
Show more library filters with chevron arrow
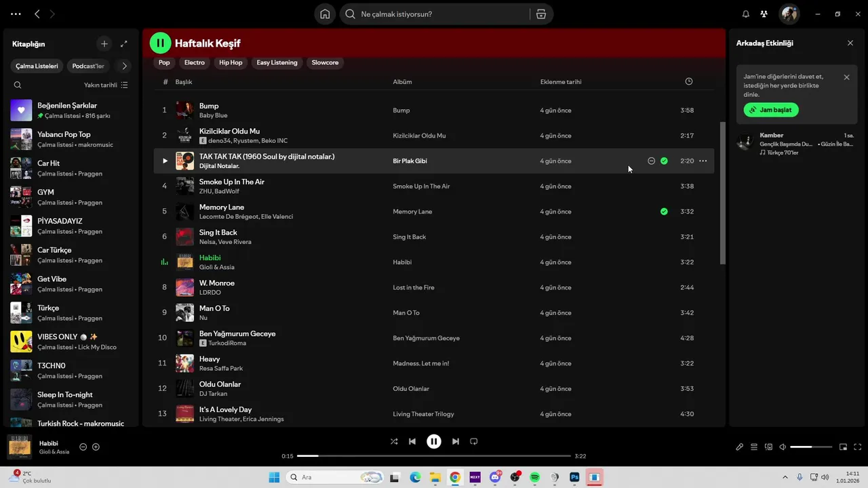click(123, 66)
